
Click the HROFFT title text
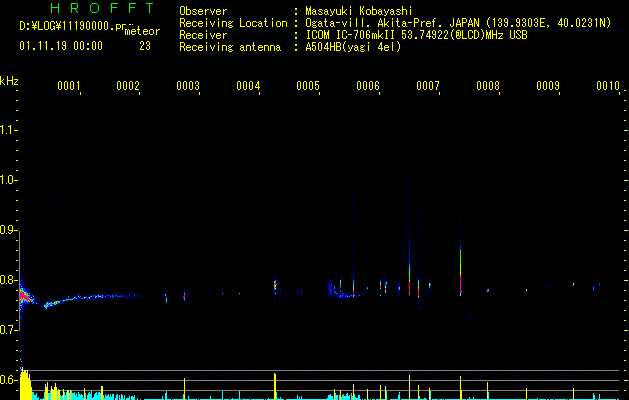click(103, 8)
